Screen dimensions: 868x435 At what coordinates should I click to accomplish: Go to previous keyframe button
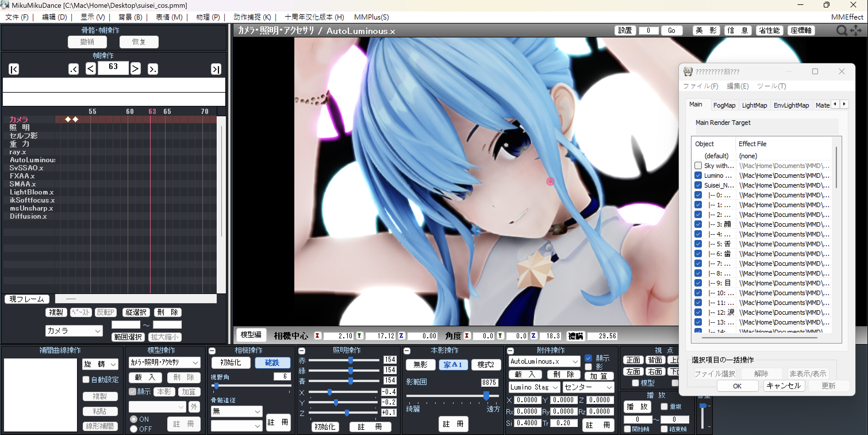(x=74, y=69)
